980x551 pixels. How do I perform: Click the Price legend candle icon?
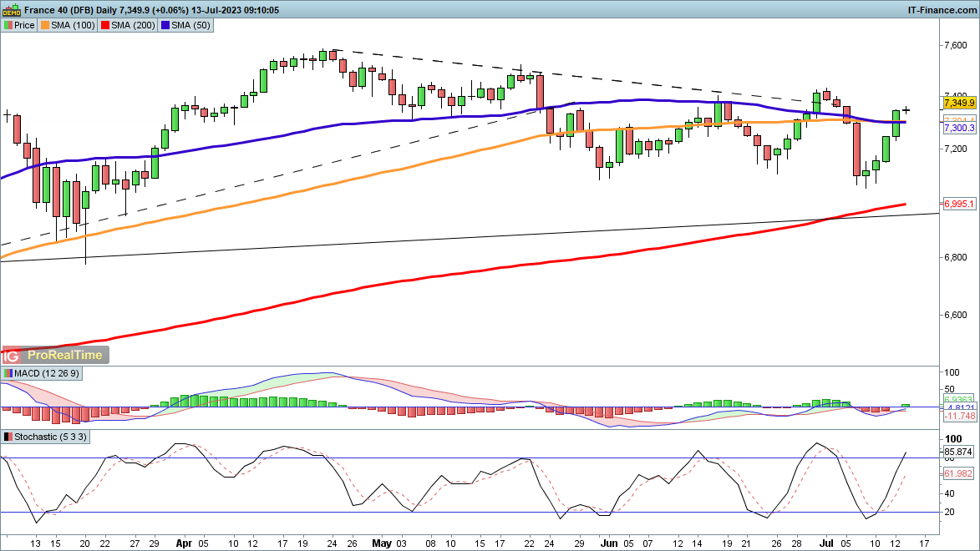pyautogui.click(x=8, y=25)
